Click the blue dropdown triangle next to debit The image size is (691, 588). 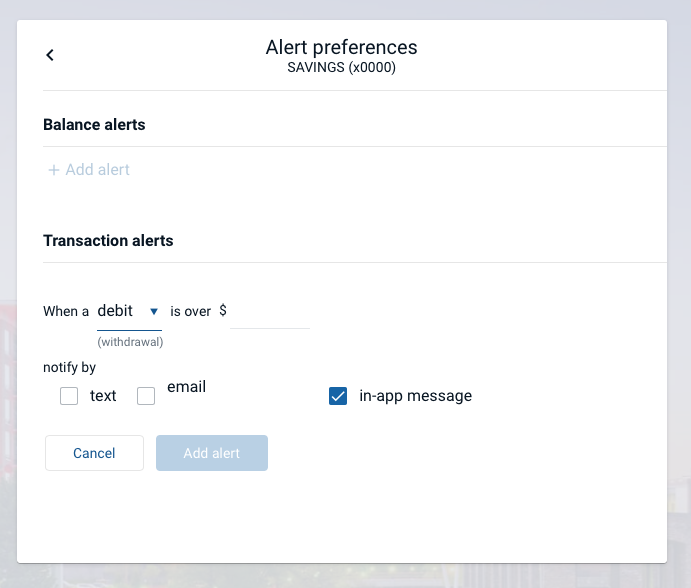pyautogui.click(x=154, y=312)
